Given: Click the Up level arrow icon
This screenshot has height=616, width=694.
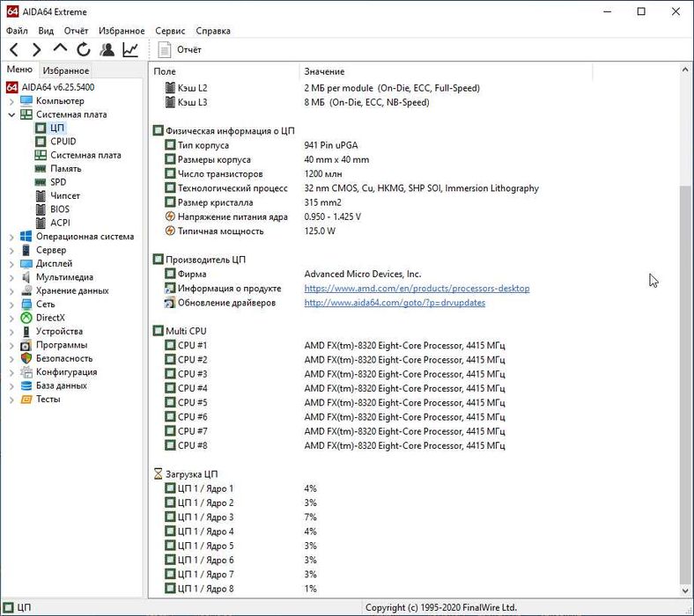Looking at the screenshot, I should pos(60,50).
